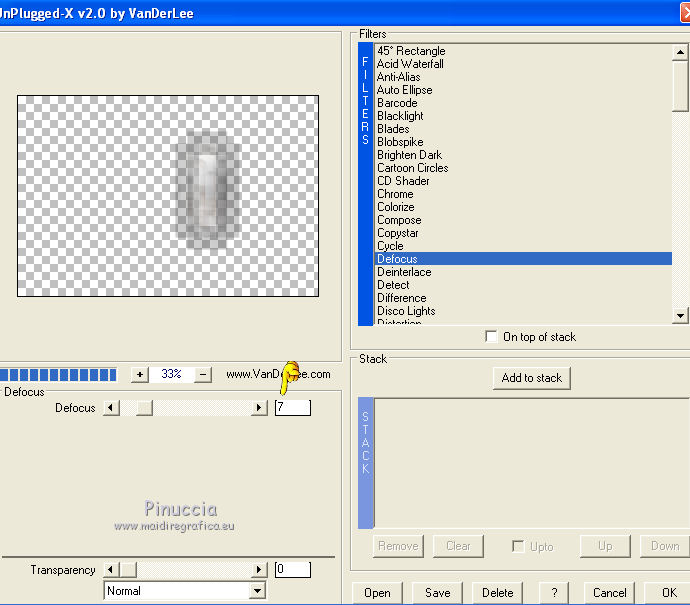The height and width of the screenshot is (605, 690).
Task: Click the Defocus slider thumb
Action: click(x=144, y=408)
